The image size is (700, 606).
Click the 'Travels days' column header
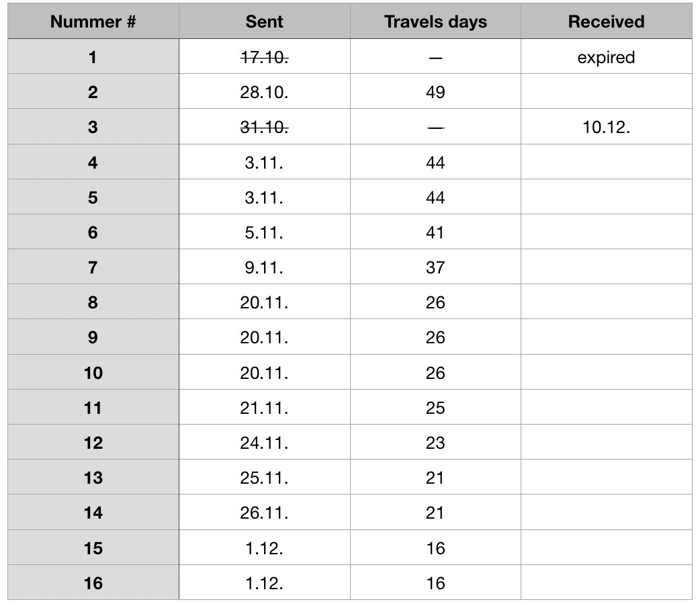click(435, 21)
